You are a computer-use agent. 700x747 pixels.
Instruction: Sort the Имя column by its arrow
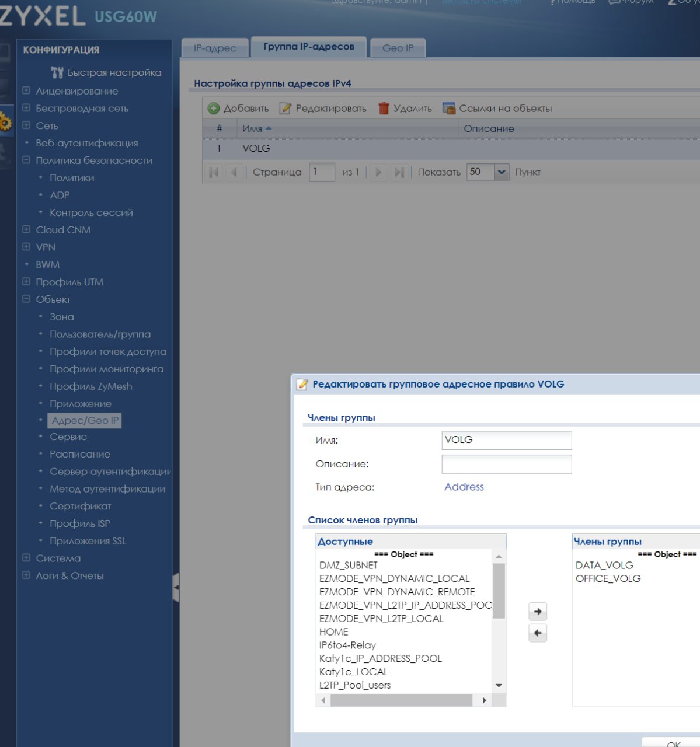tap(269, 128)
